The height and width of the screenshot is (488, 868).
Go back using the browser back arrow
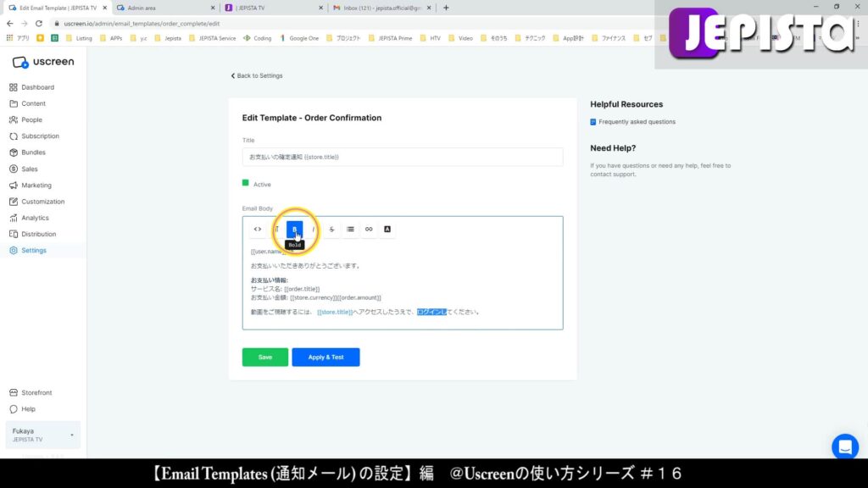[10, 24]
